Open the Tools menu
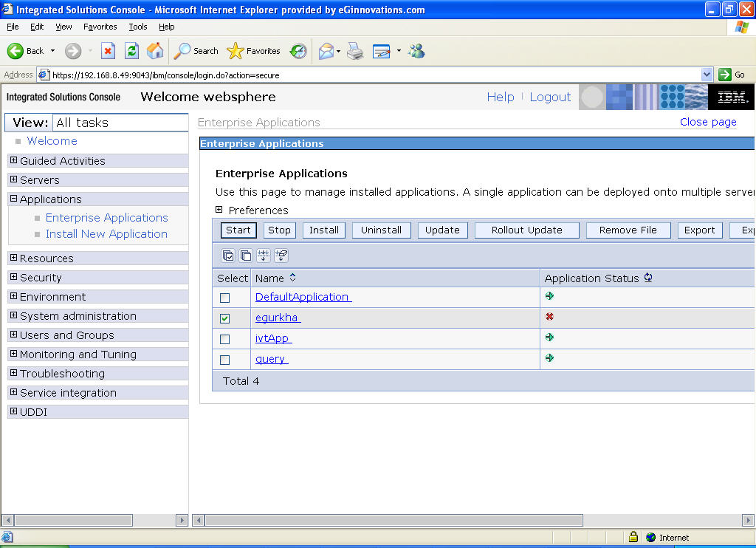The image size is (756, 548). tap(138, 27)
